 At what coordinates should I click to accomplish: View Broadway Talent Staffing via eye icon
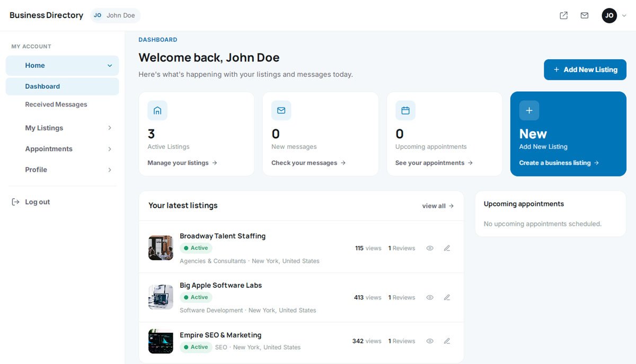click(430, 248)
